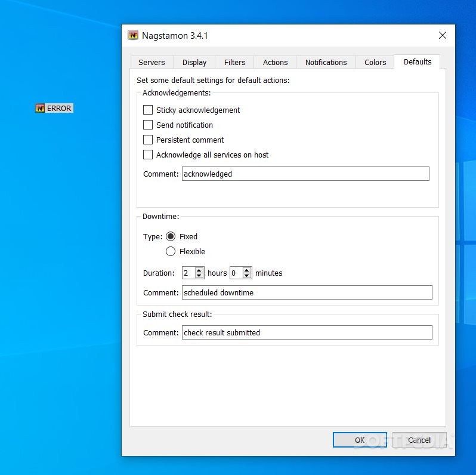Click the 'Type:' label in Downtime
Screen dimensions: 476x475
[x=153, y=236]
